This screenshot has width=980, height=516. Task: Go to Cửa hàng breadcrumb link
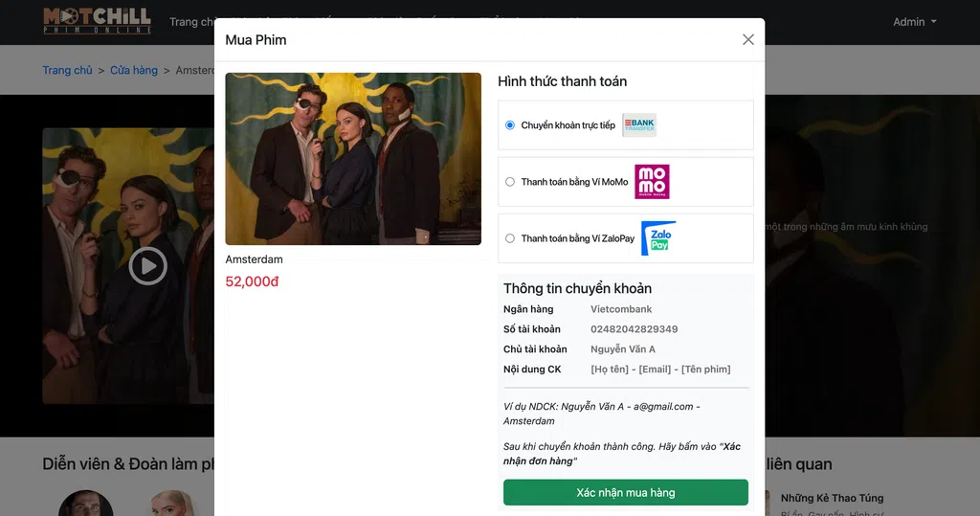point(134,70)
